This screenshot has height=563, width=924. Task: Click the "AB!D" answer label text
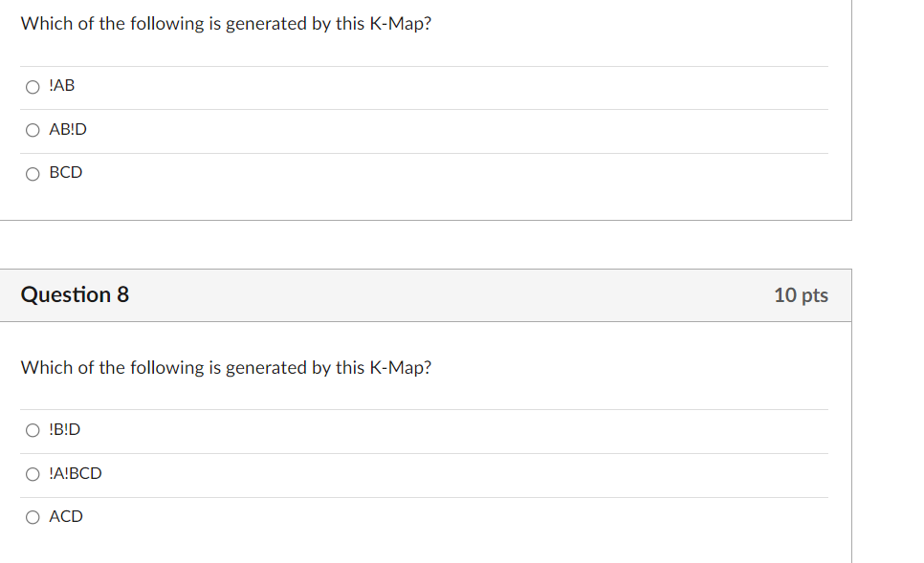click(68, 129)
